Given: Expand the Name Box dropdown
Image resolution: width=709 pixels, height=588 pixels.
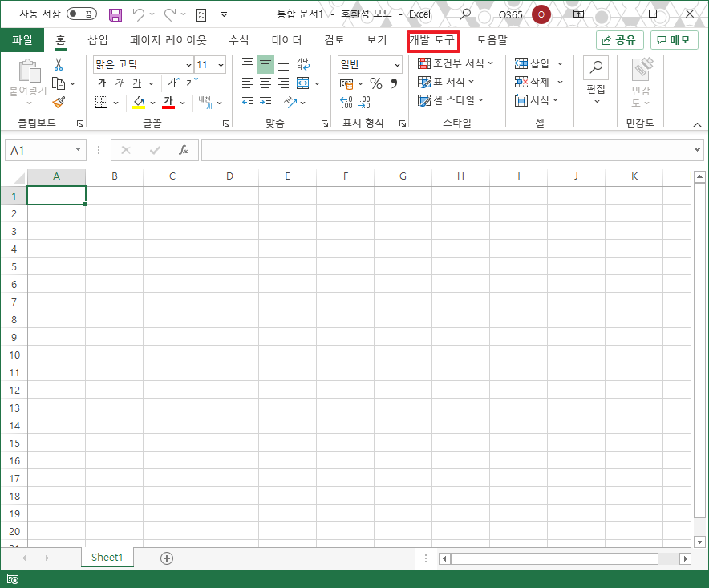Looking at the screenshot, I should pyautogui.click(x=78, y=150).
